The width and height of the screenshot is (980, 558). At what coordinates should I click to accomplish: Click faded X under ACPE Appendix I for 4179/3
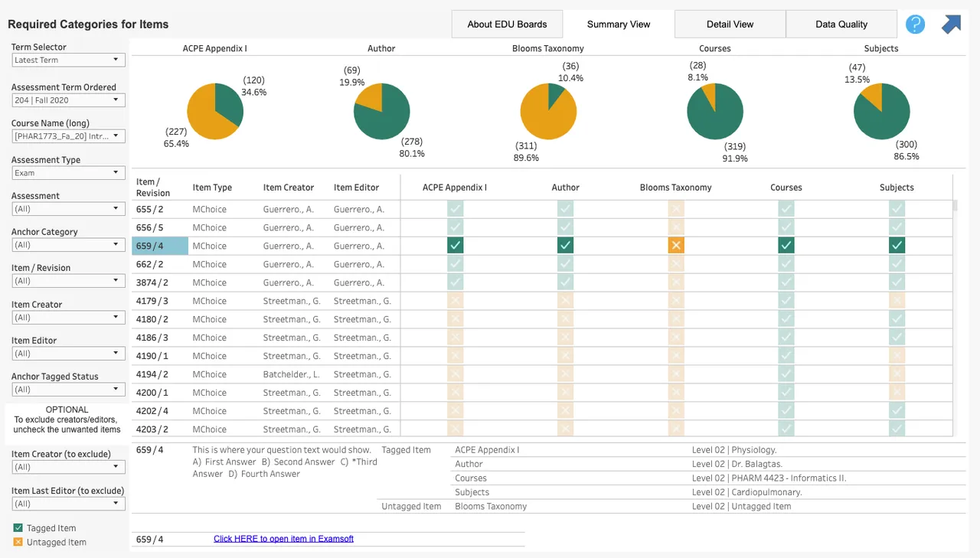pos(455,301)
